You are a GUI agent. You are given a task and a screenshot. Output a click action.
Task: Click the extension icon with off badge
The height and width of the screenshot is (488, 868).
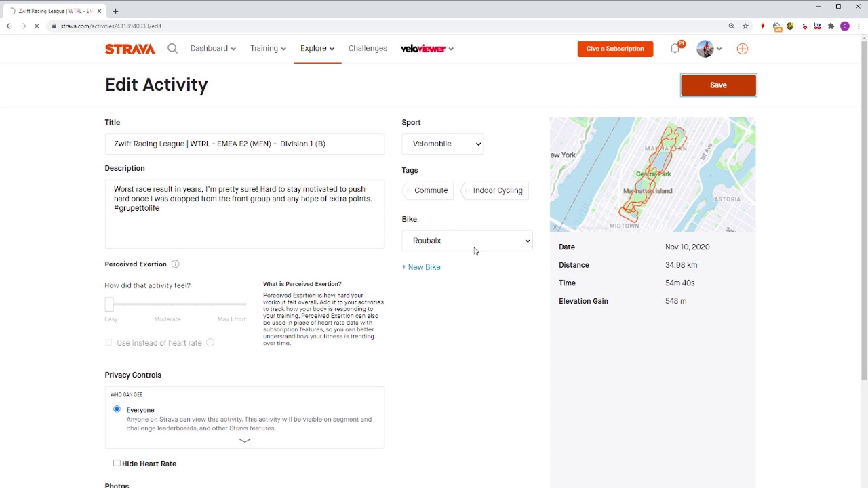point(777,26)
